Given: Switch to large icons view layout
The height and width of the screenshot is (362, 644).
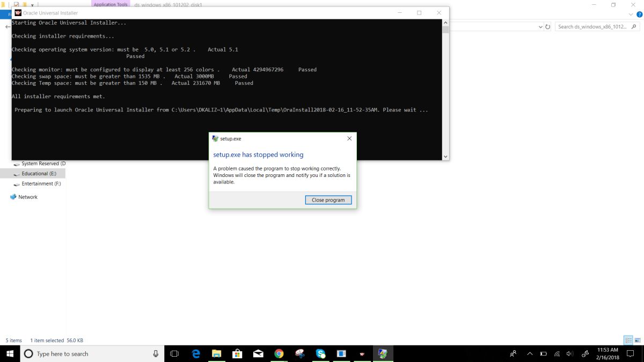Looking at the screenshot, I should (x=638, y=340).
